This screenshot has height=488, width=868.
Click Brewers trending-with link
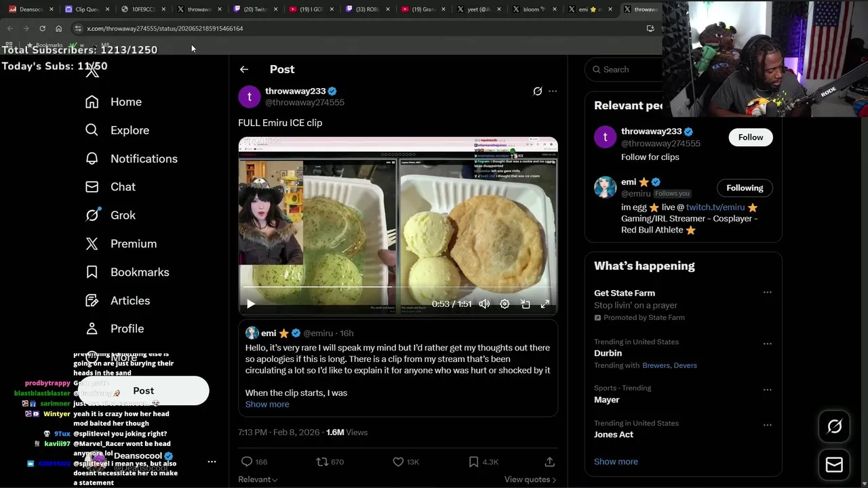[x=656, y=365]
